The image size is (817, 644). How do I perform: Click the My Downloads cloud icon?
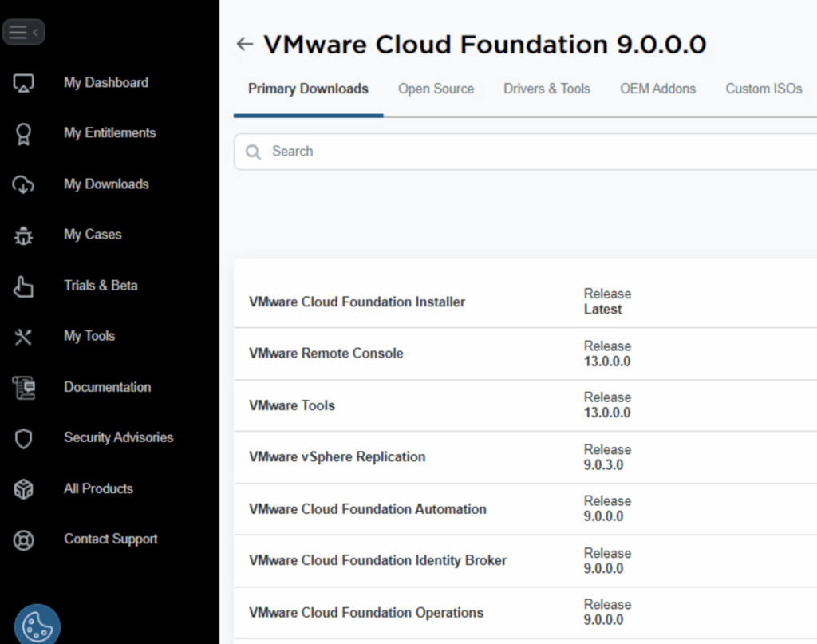point(24,184)
